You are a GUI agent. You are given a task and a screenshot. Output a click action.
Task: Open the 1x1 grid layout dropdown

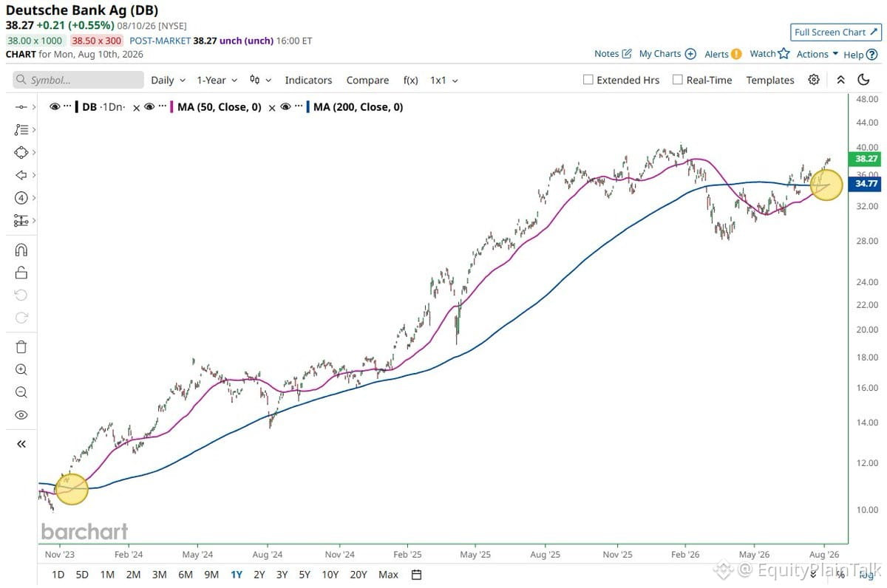[444, 80]
